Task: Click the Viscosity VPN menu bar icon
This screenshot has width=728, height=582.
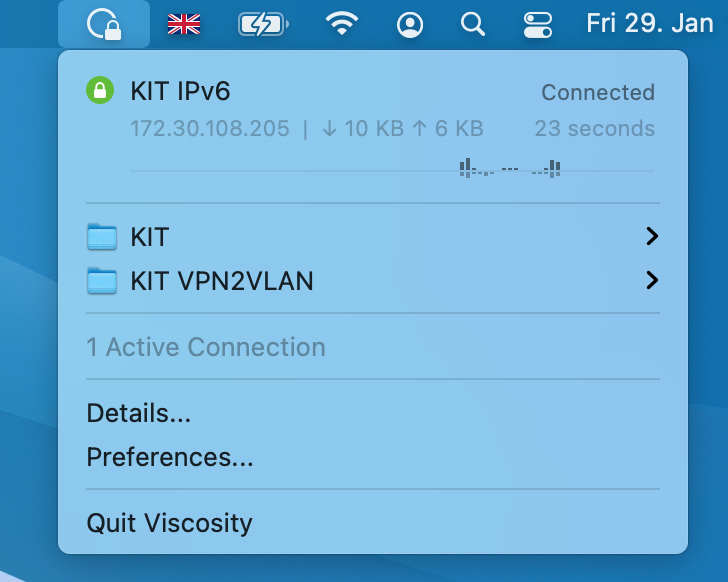Action: coord(104,24)
